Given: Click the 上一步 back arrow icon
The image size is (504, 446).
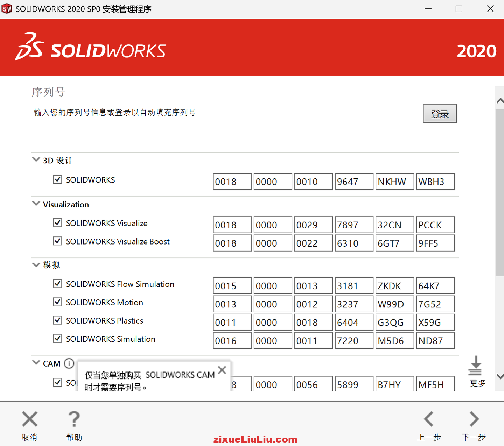Looking at the screenshot, I should pyautogui.click(x=429, y=419).
